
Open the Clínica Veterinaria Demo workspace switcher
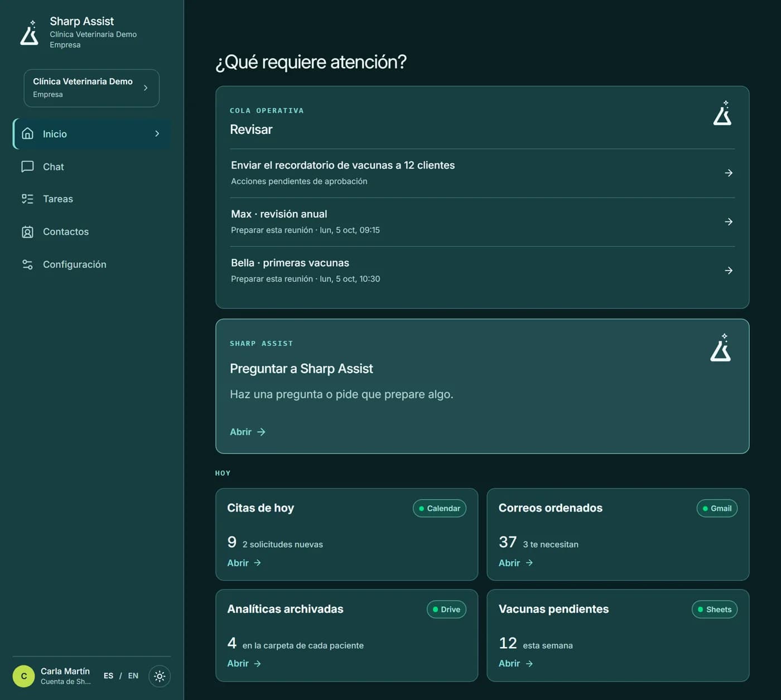coord(91,88)
